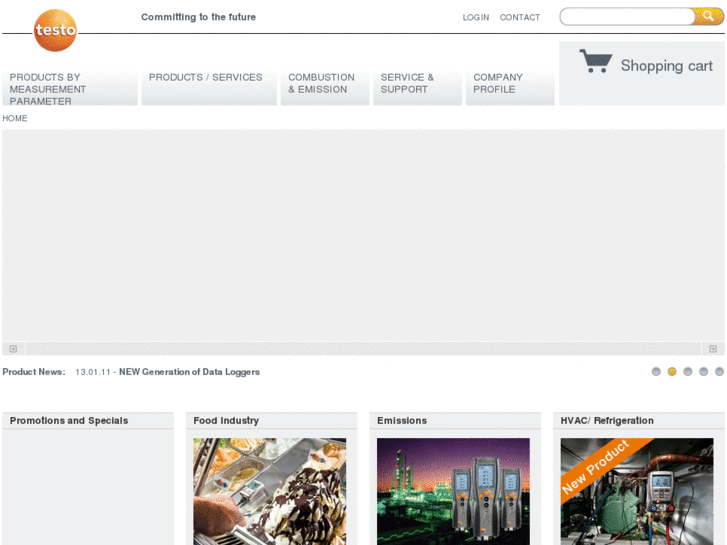Screen dimensions: 727x545
Task: Open the Shopping cart link
Action: 666,66
